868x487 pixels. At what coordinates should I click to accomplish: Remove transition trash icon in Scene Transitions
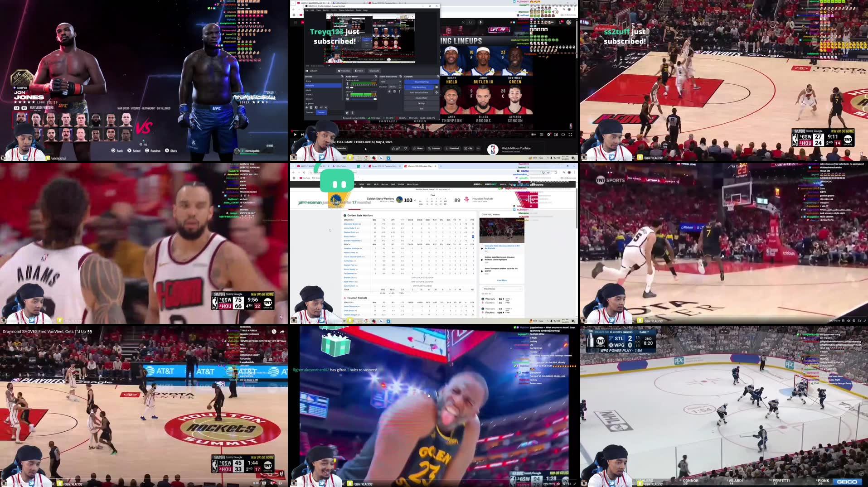click(394, 91)
